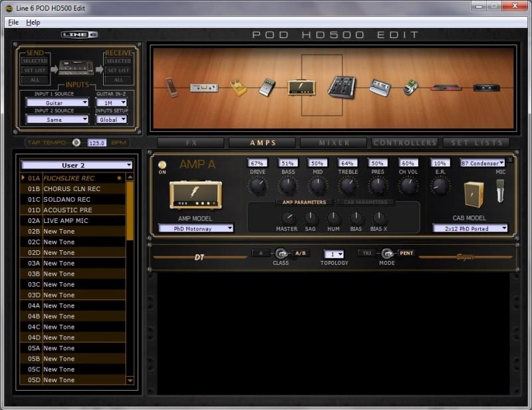Click Send SET LIST button
The width and height of the screenshot is (532, 410).
[35, 71]
